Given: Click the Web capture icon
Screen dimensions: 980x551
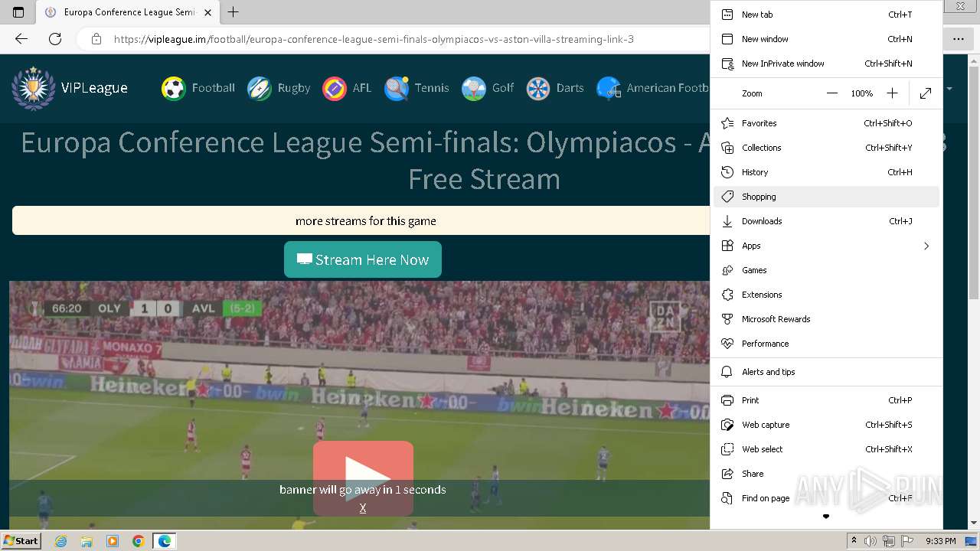Looking at the screenshot, I should 727,425.
